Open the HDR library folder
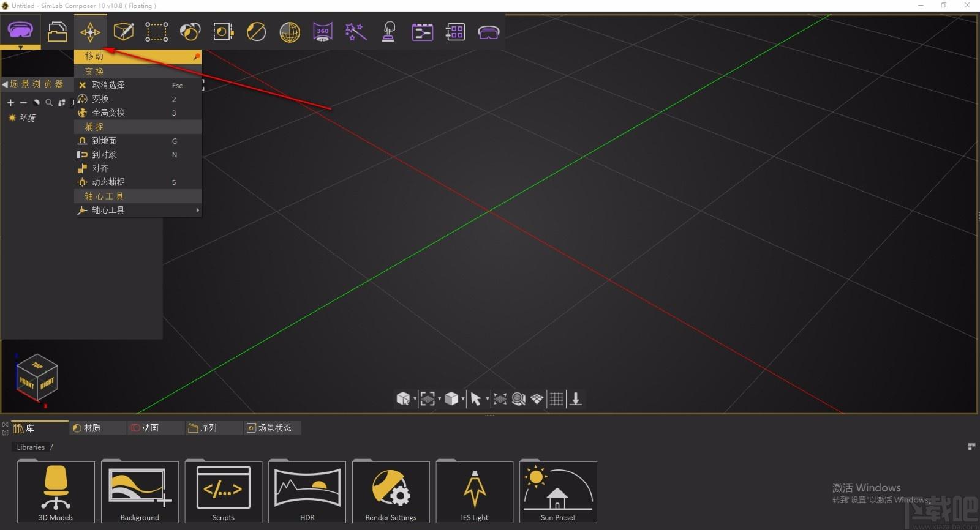 pyautogui.click(x=307, y=492)
